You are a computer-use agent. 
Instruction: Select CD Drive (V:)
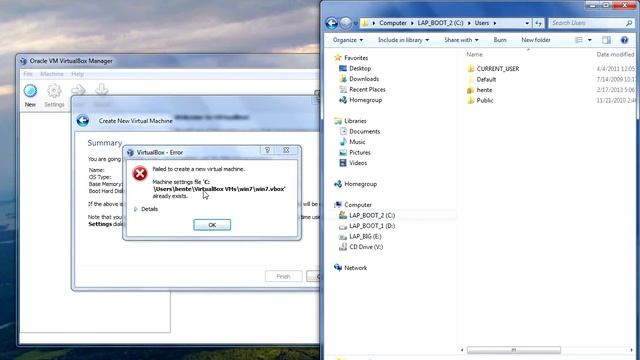pos(366,247)
